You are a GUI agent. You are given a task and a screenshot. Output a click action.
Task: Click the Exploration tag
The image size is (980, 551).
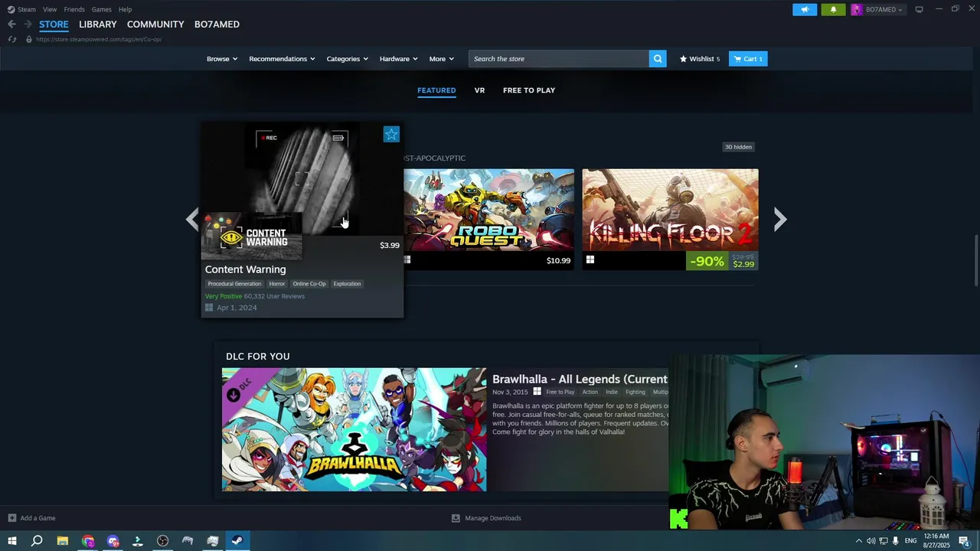coord(347,284)
